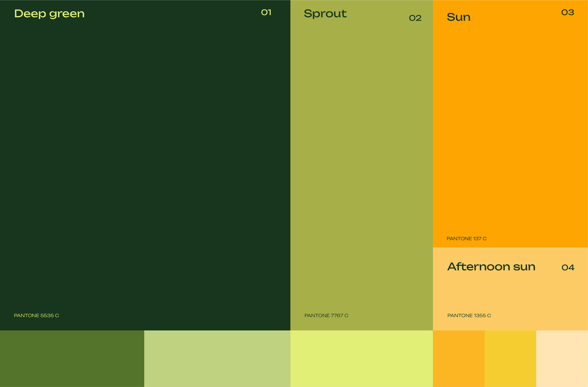Click the 'PANTONE 5535 C' label
The height and width of the screenshot is (387, 588).
click(x=36, y=315)
